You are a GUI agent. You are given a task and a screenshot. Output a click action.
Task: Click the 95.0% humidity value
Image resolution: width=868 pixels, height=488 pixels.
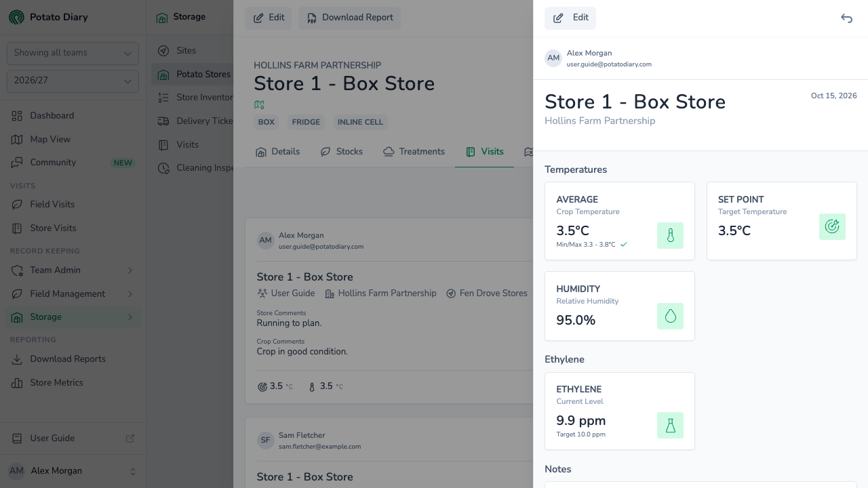[x=576, y=321]
